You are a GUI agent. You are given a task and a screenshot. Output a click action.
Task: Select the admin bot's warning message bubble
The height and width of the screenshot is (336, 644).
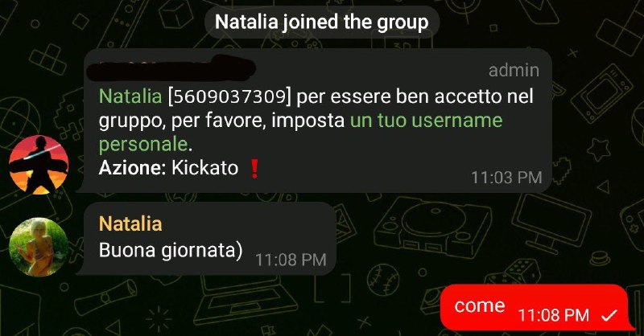click(314, 121)
